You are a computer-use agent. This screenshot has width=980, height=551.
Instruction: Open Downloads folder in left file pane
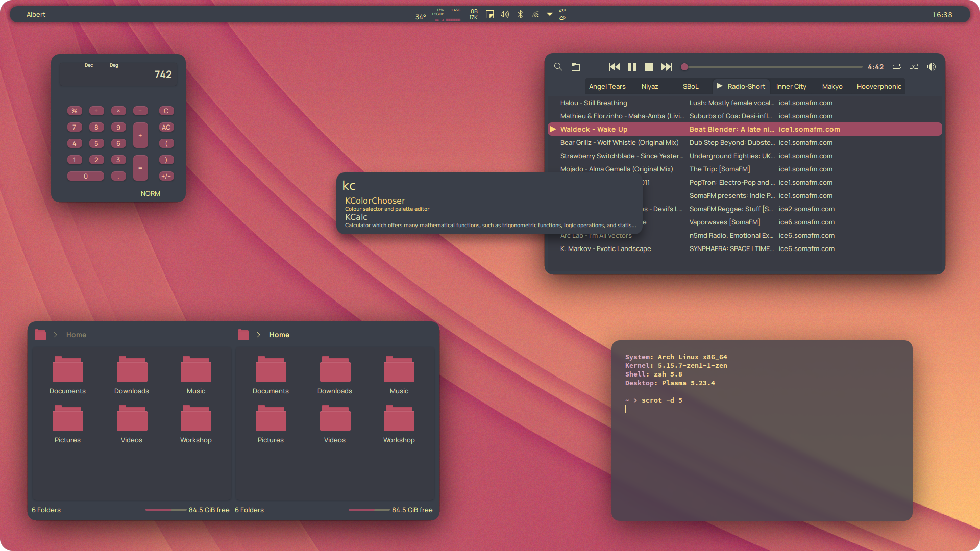click(x=132, y=375)
